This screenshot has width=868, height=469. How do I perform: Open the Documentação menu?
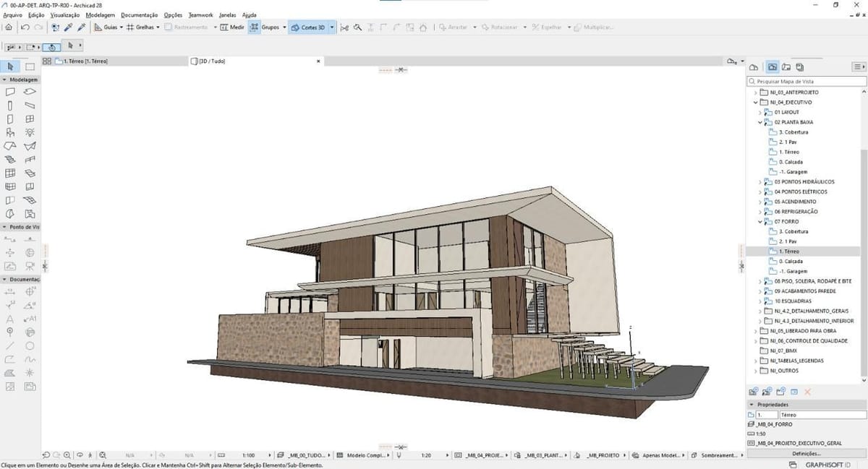click(x=140, y=14)
